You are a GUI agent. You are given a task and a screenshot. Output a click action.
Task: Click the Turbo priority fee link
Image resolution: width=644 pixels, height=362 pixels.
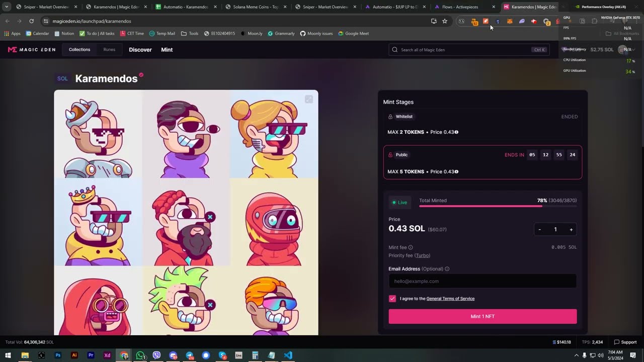422,255
